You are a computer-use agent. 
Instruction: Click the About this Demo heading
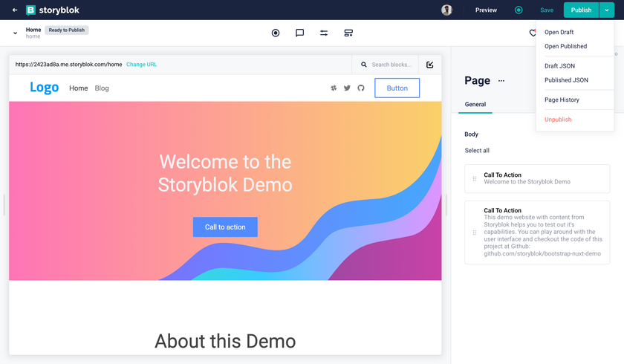(x=225, y=341)
